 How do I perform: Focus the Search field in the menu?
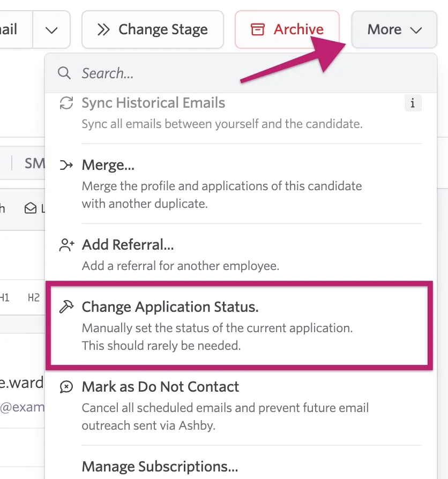click(241, 73)
